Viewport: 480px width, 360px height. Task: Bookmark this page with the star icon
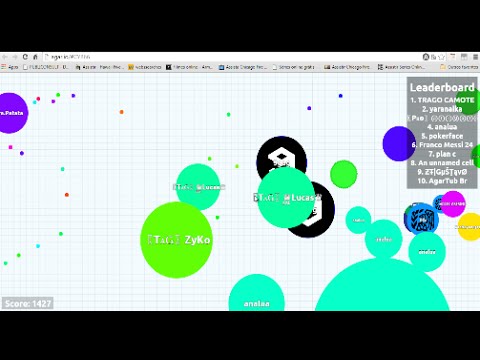[x=442, y=57]
